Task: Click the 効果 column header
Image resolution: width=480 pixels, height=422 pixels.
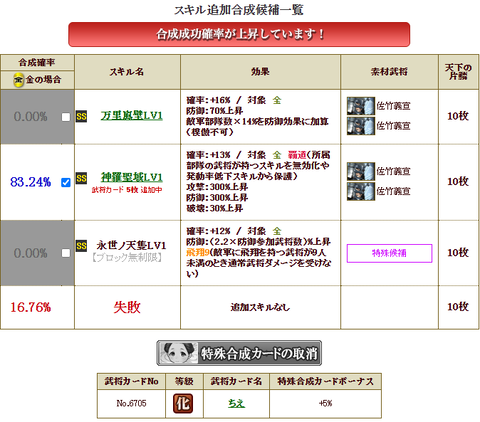Action: coord(260,72)
